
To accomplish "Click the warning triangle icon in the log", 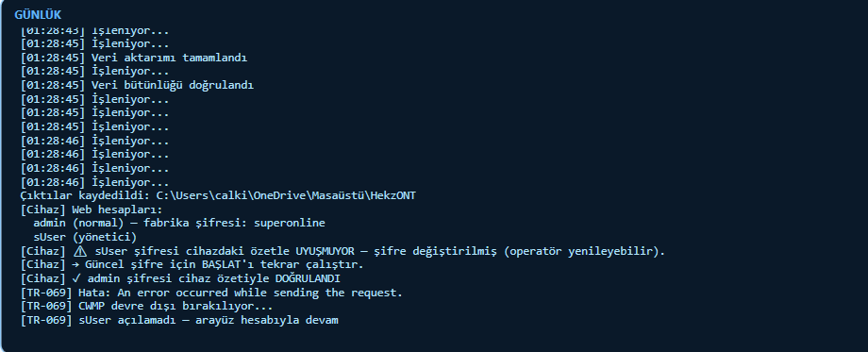I will pyautogui.click(x=80, y=251).
